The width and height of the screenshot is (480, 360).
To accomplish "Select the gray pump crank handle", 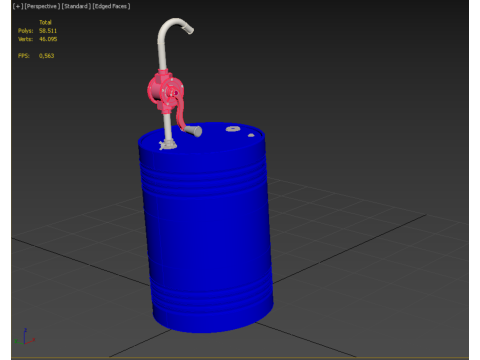I will pos(194,131).
